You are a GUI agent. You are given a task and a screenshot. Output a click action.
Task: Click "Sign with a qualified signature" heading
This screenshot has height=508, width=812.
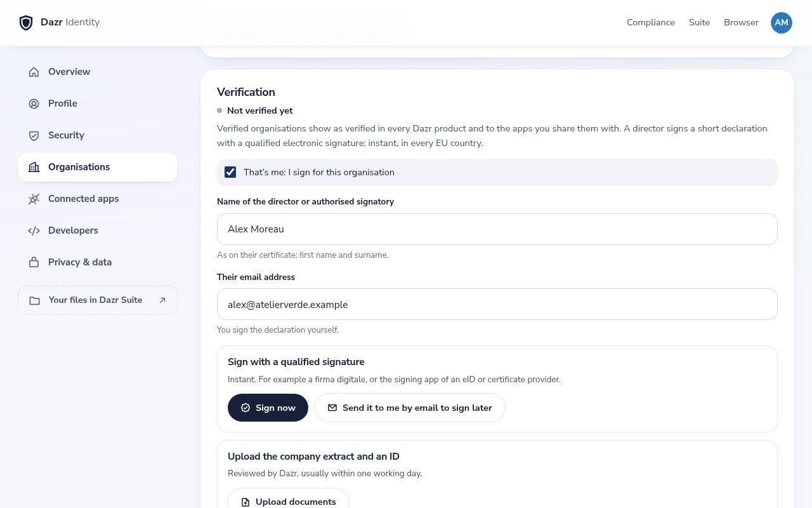(296, 362)
